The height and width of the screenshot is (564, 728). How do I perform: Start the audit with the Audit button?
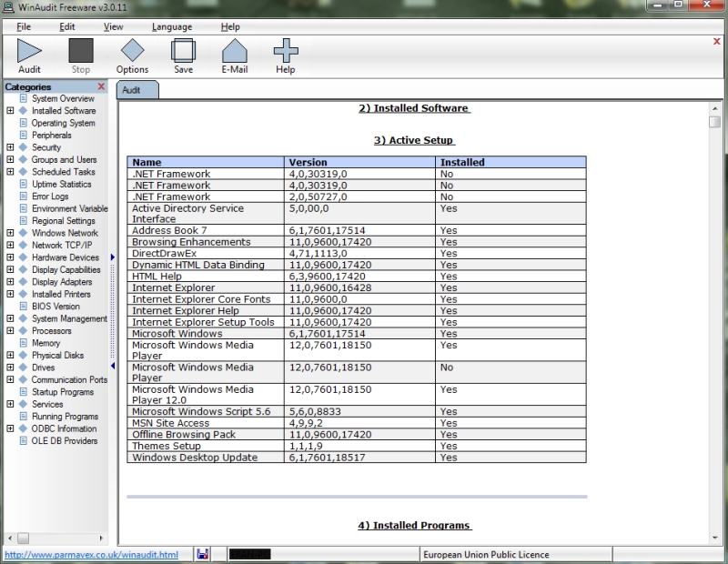[x=29, y=55]
